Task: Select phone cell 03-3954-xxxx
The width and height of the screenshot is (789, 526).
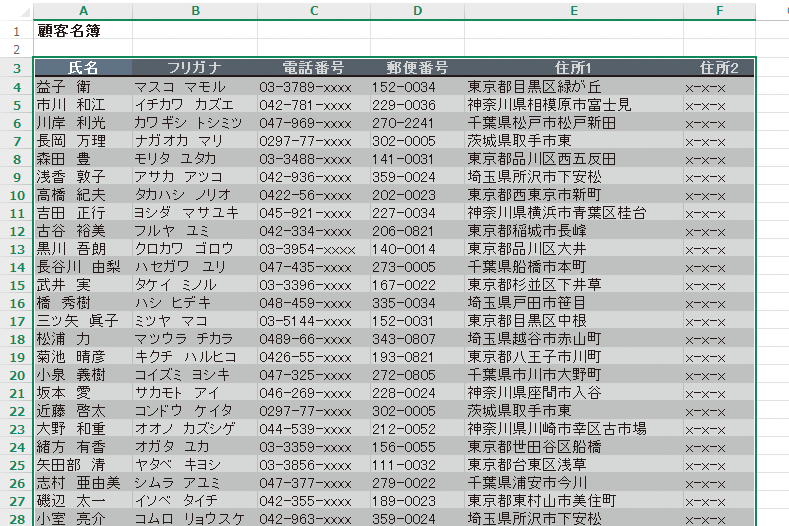Action: tap(314, 249)
